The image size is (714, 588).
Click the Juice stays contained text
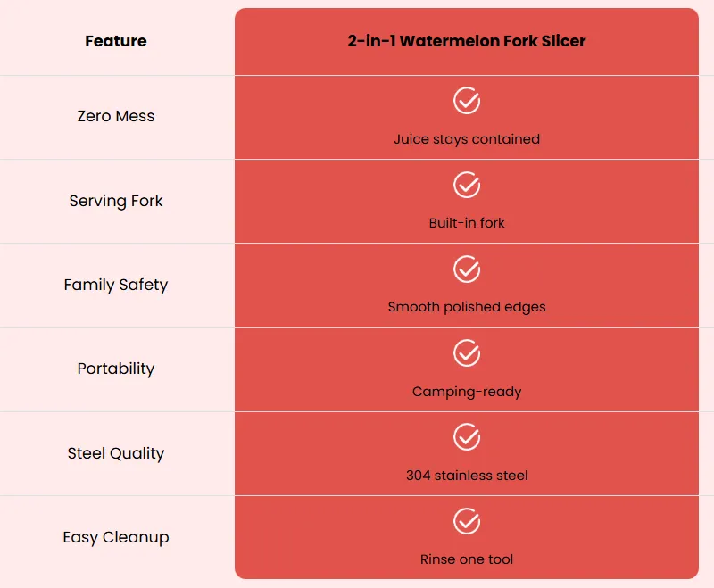click(467, 139)
